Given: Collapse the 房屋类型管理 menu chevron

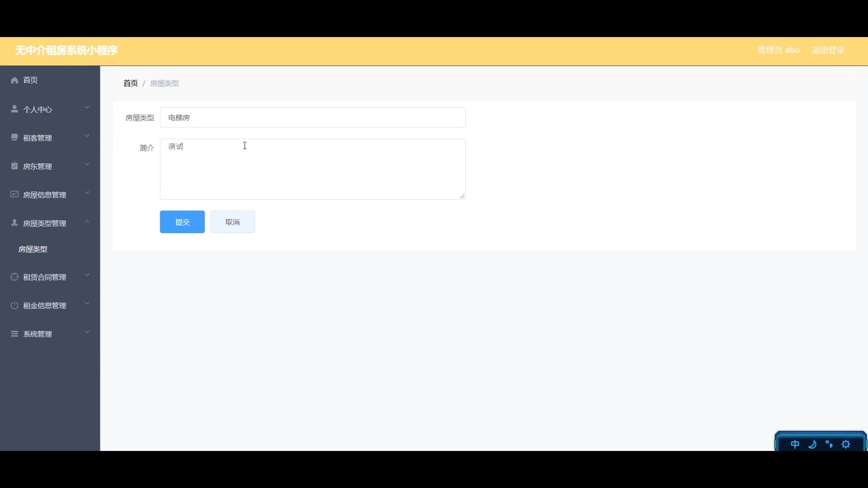Looking at the screenshot, I should (x=87, y=221).
